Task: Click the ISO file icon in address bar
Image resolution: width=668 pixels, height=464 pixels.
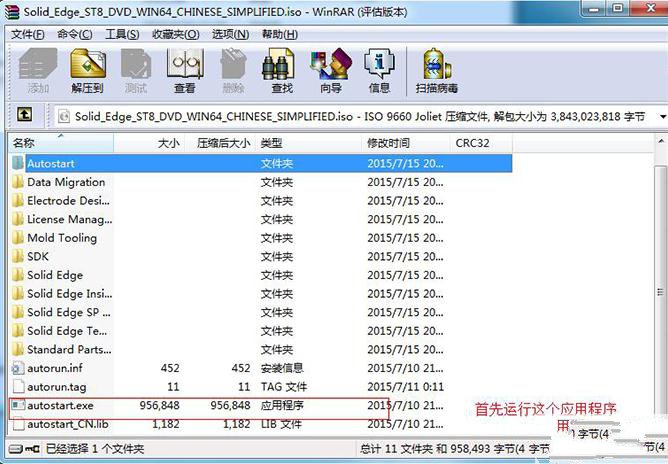Action: point(63,116)
